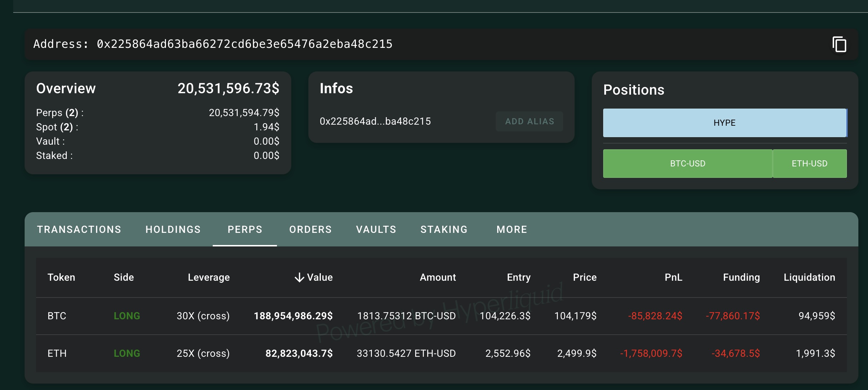The image size is (868, 390).
Task: Click the 30X (cross) leverage cell
Action: tap(203, 316)
